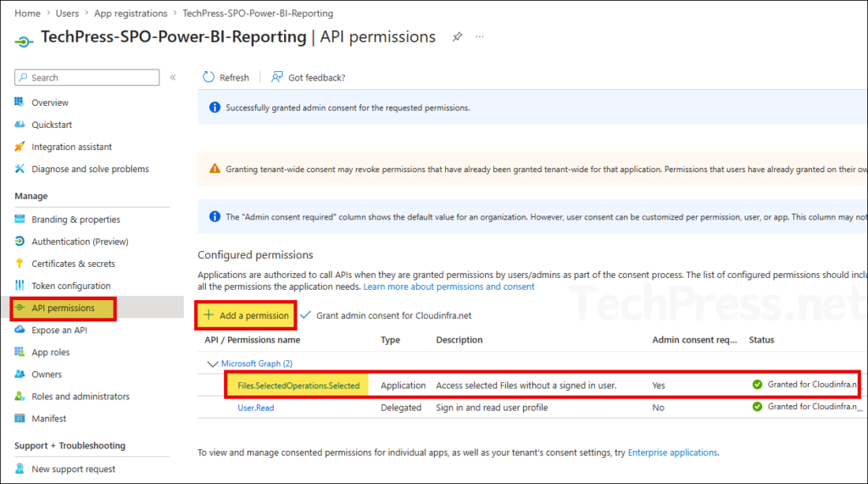Click the Diagnose and solve problems wrench icon
This screenshot has width=868, height=484.
[x=19, y=169]
